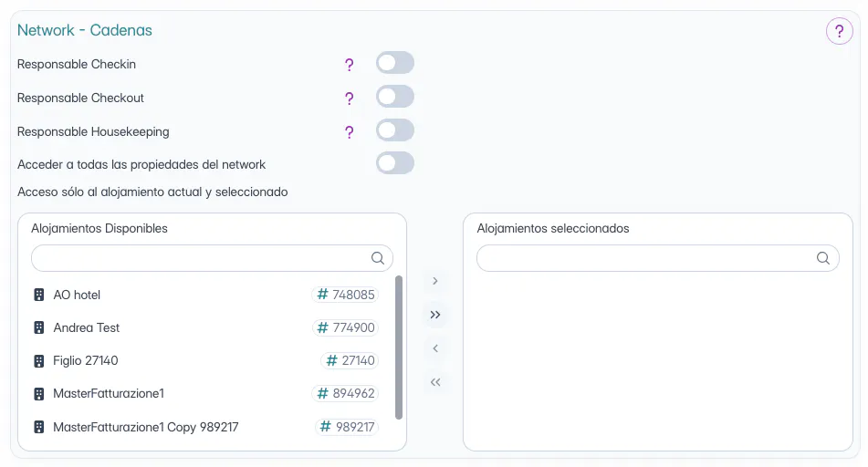Click the search magnifier in Alojamientos seleccionados

[x=822, y=258]
